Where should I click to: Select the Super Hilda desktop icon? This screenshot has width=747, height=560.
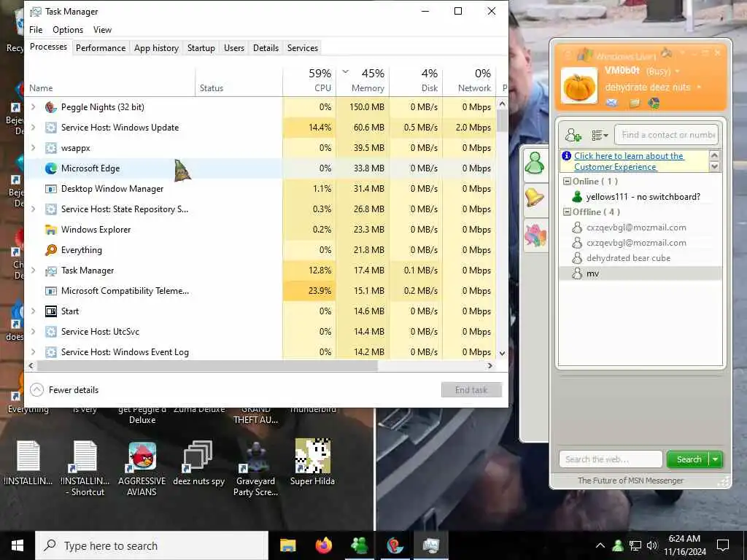pos(312,462)
